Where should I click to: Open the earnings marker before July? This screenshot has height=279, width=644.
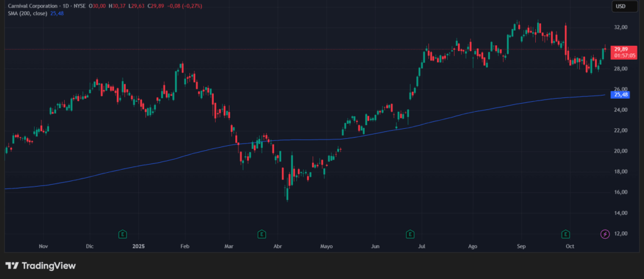(410, 234)
